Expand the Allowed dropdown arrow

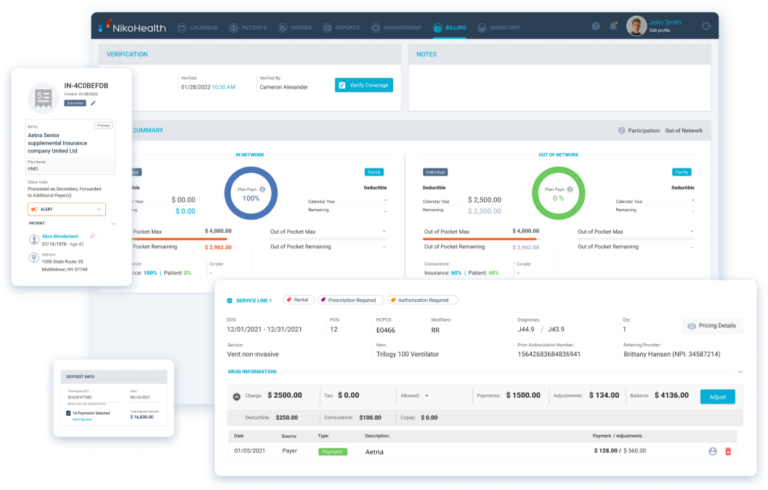tap(428, 395)
